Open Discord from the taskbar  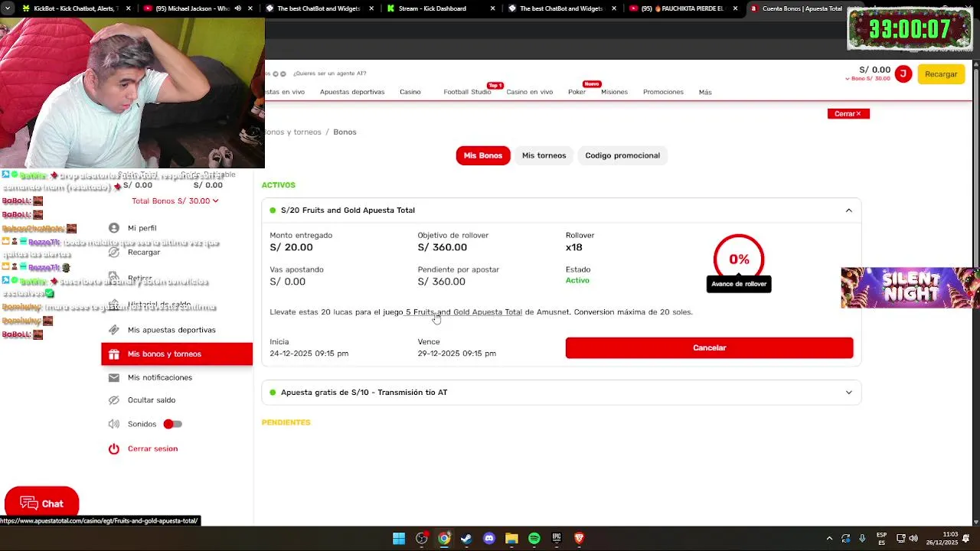tap(489, 539)
